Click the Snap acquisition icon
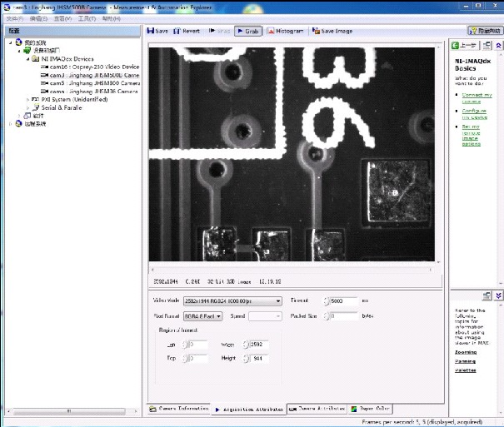Image resolution: width=504 pixels, height=427 pixels. coord(212,31)
